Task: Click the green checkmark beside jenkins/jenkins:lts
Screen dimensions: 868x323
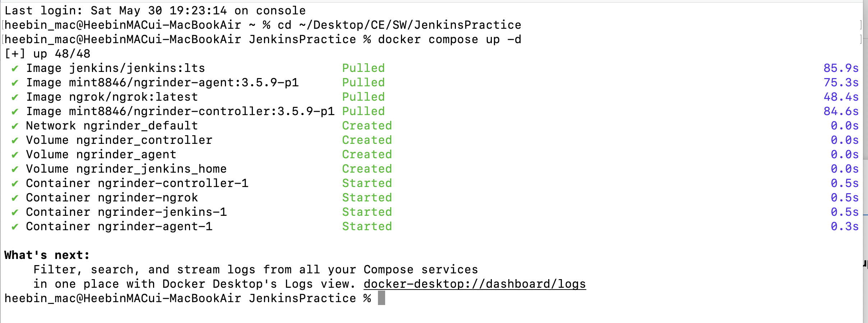Action: point(15,68)
